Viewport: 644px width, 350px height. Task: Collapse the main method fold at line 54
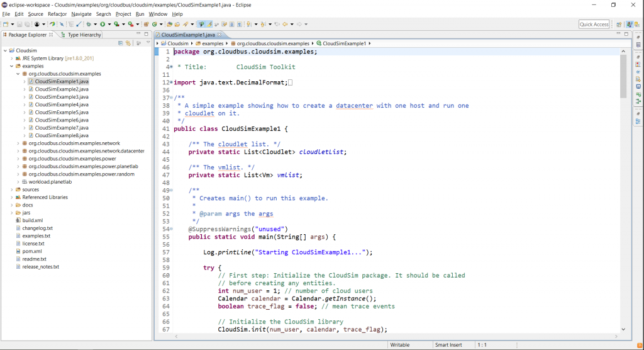coord(171,229)
